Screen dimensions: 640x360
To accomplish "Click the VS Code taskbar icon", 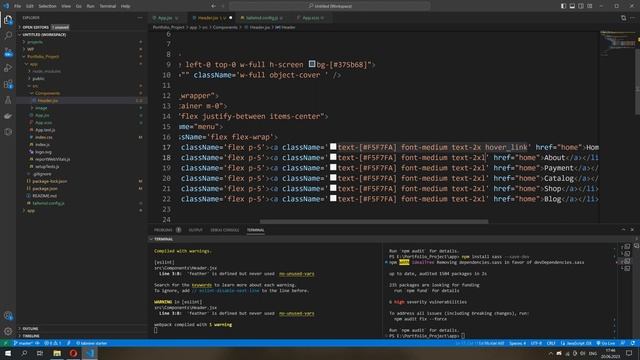I will coord(90,353).
